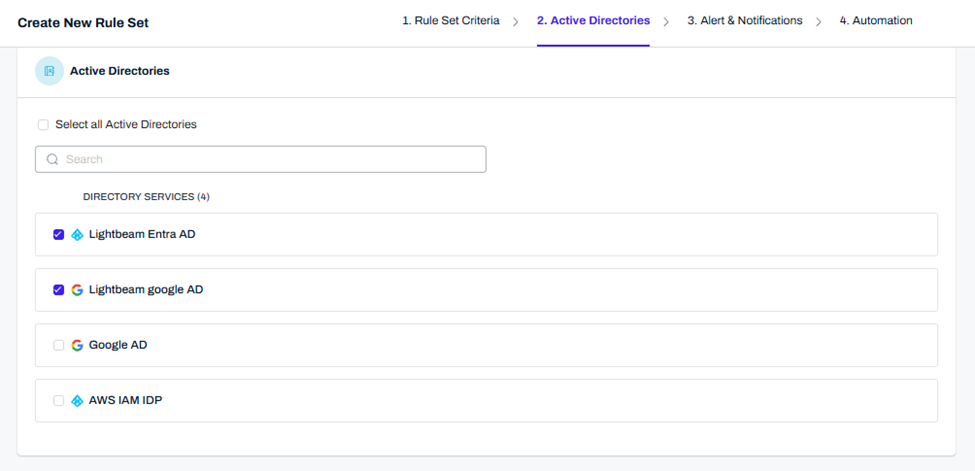Click the icon beside AWS IAM IDP
The image size is (975, 471).
point(77,400)
